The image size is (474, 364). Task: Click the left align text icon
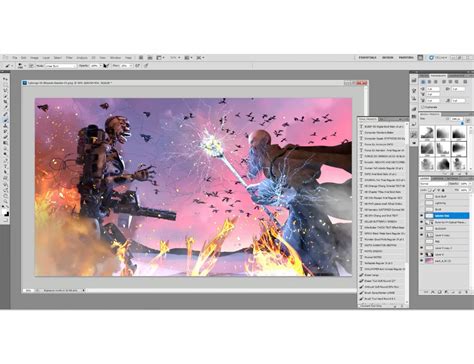point(423,82)
